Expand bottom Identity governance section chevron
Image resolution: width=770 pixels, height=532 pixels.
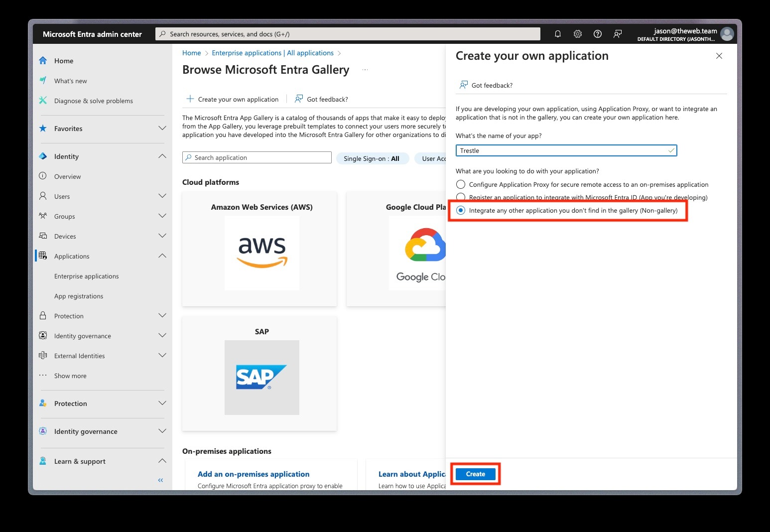click(162, 431)
